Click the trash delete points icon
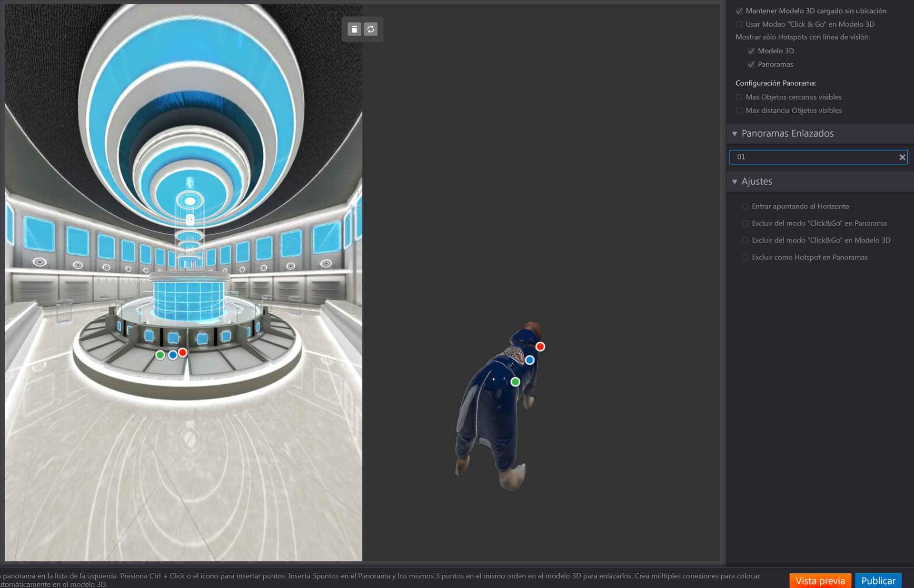 (x=354, y=30)
